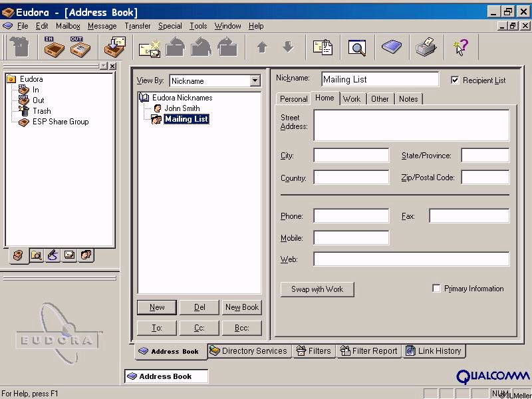Select the In mailbox in the tree
The image size is (532, 399).
(x=36, y=90)
